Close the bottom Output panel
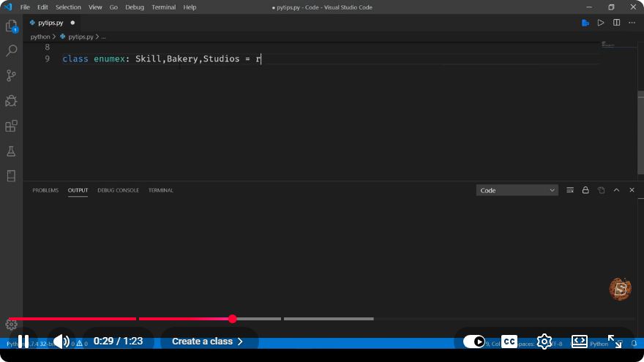Image resolution: width=644 pixels, height=362 pixels. (x=632, y=190)
